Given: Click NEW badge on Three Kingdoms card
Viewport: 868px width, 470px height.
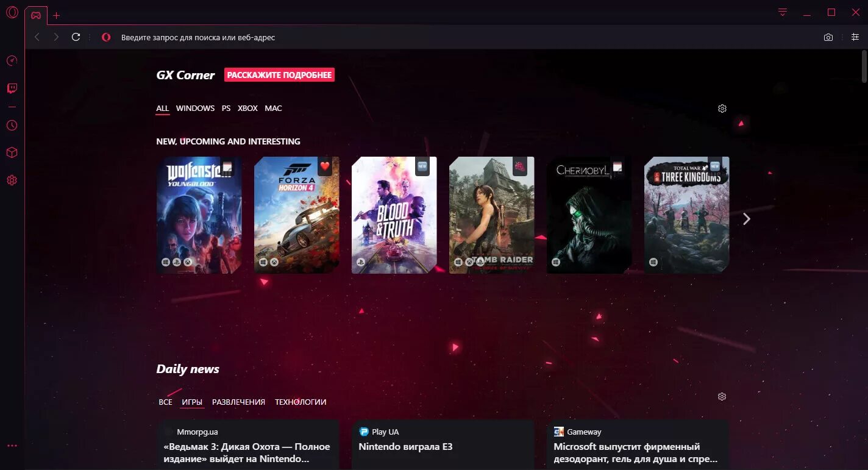Looking at the screenshot, I should click(715, 166).
